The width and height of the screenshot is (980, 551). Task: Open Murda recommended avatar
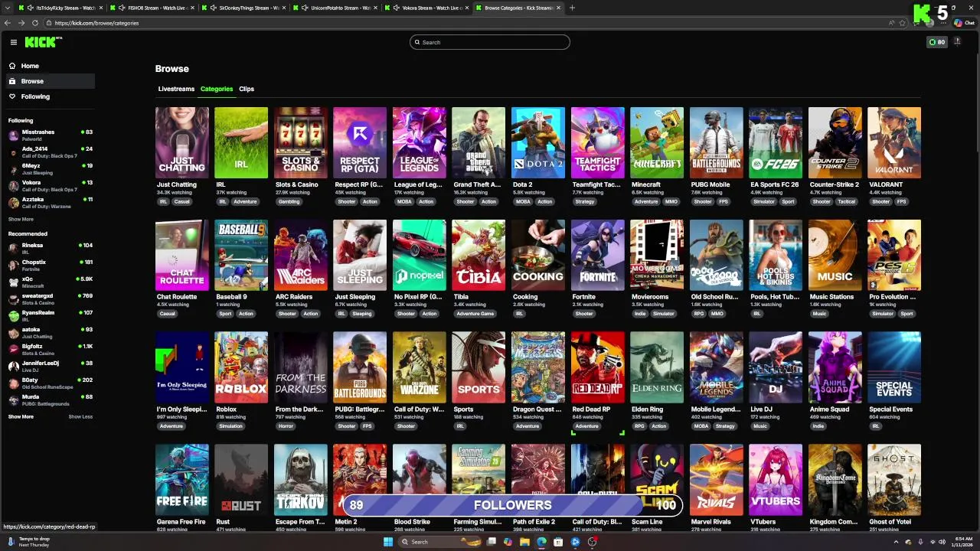tap(14, 400)
